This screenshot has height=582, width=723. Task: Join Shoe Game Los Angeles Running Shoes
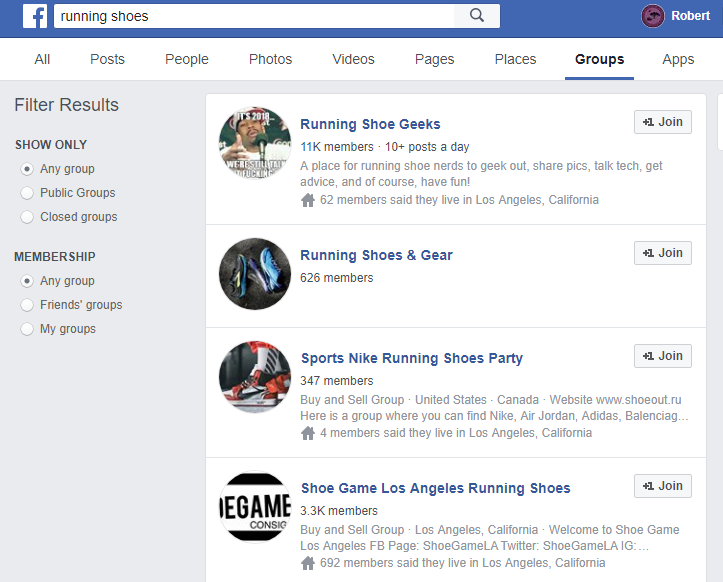tap(663, 486)
